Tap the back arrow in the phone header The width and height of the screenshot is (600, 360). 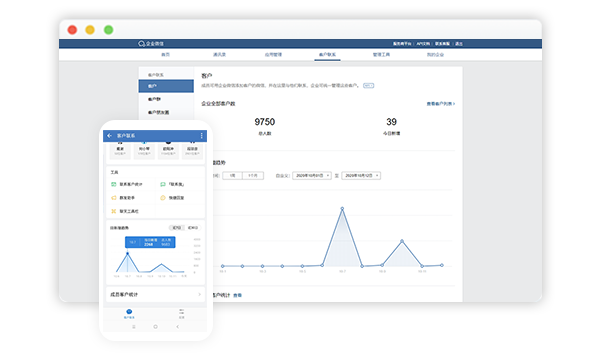110,135
